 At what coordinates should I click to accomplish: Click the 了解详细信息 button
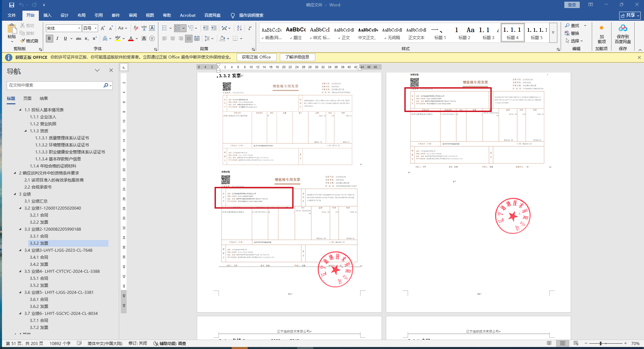click(297, 57)
